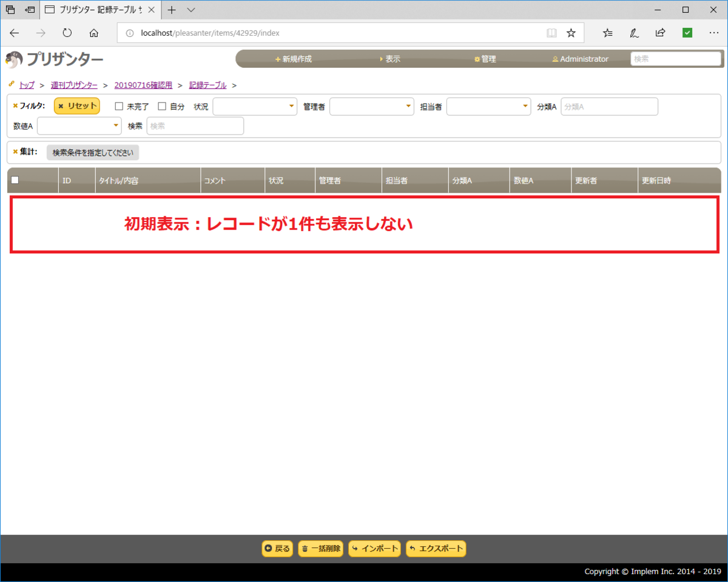Open the Administrator menu
The width and height of the screenshot is (728, 582).
pos(580,59)
